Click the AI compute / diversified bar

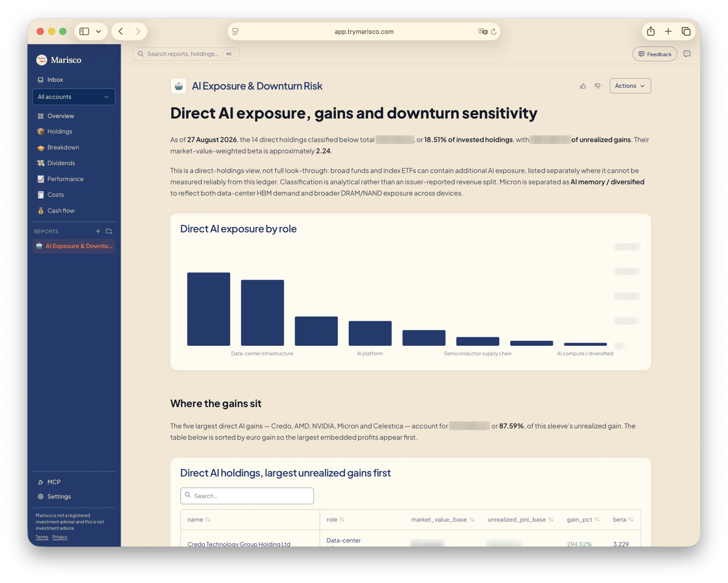pos(585,344)
